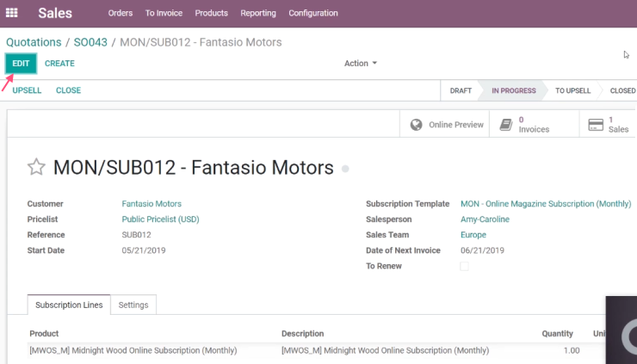Viewport: 637px width, 364px height.
Task: Sort by the Description column header
Action: coord(303,334)
